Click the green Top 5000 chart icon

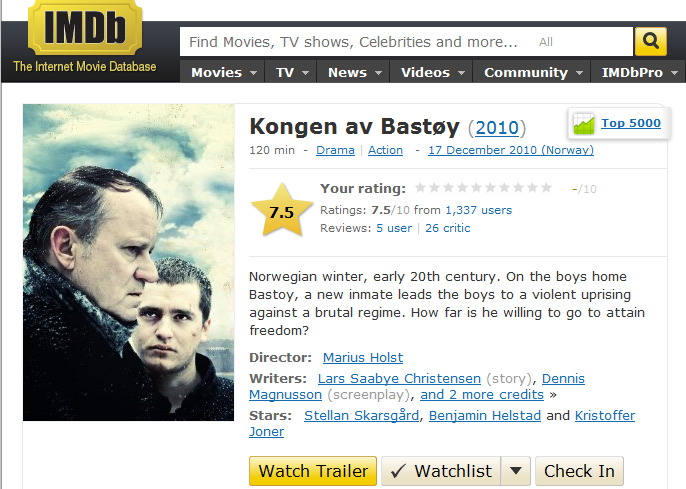[x=584, y=123]
